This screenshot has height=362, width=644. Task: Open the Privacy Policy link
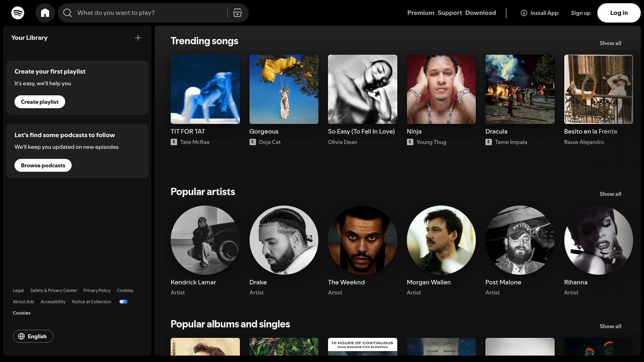97,290
